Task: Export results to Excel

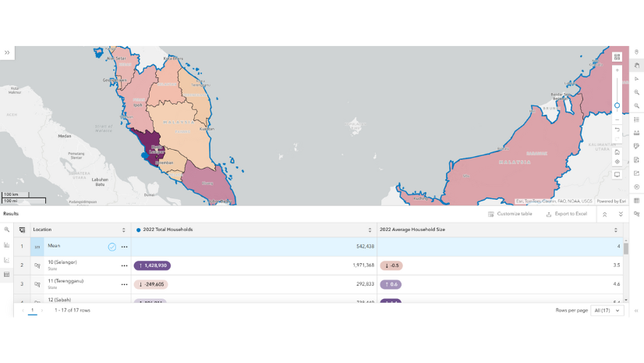Action: pyautogui.click(x=567, y=214)
